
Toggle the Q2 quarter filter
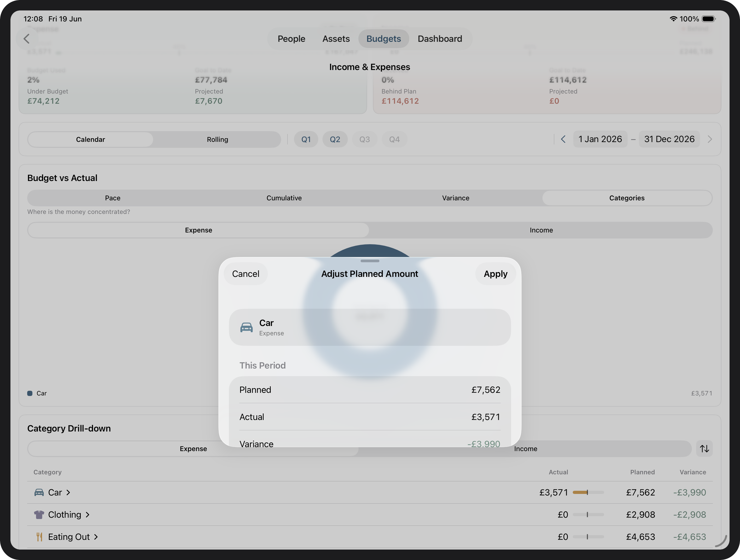pyautogui.click(x=335, y=139)
